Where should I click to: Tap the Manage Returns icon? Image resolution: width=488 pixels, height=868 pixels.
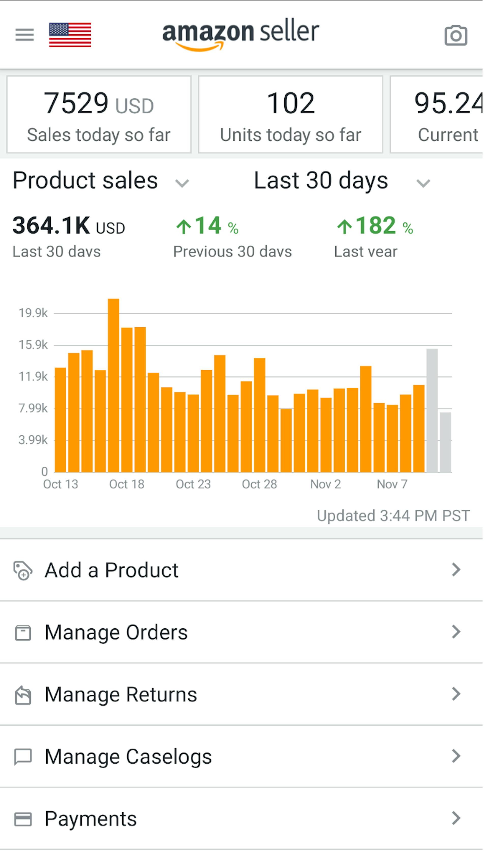pos(23,695)
